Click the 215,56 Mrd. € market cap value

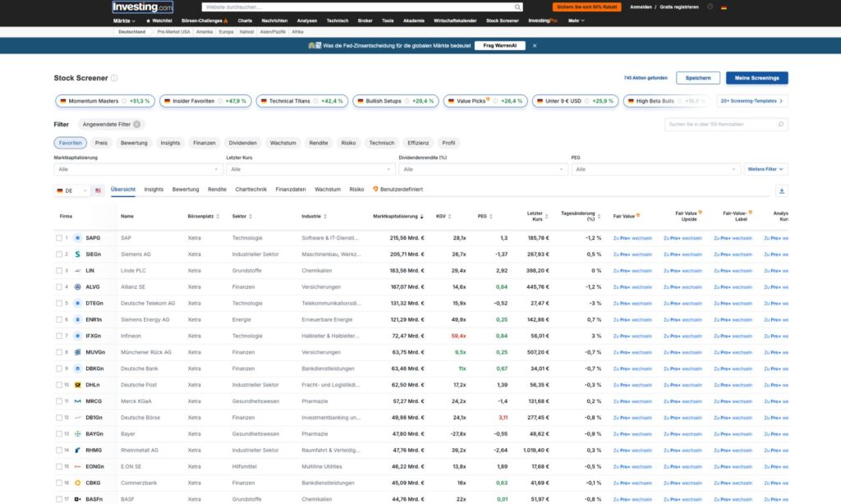pyautogui.click(x=407, y=238)
